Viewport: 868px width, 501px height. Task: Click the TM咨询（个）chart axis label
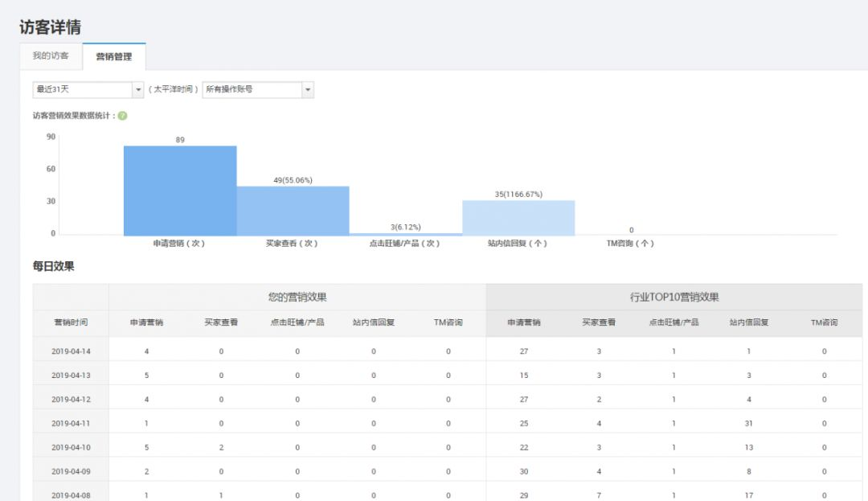631,244
